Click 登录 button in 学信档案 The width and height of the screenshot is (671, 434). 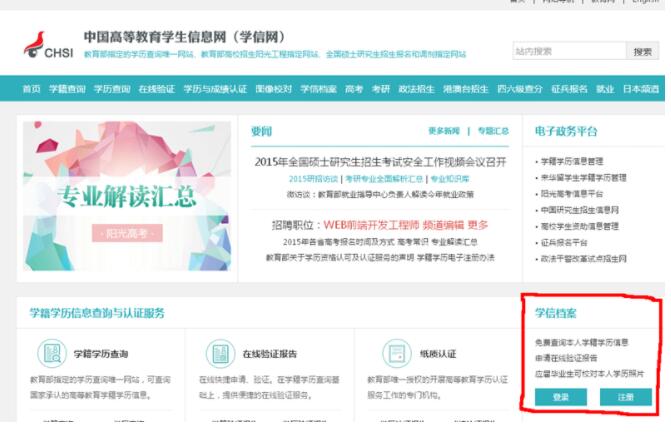561,397
